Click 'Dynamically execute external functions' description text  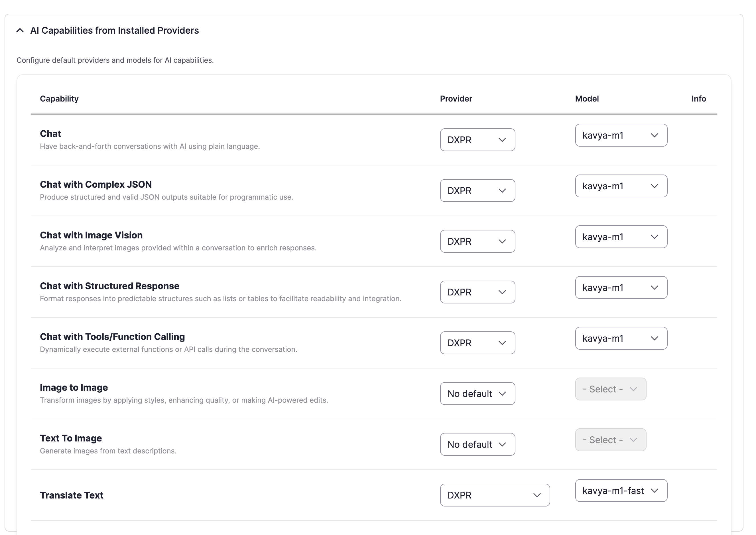click(x=168, y=349)
